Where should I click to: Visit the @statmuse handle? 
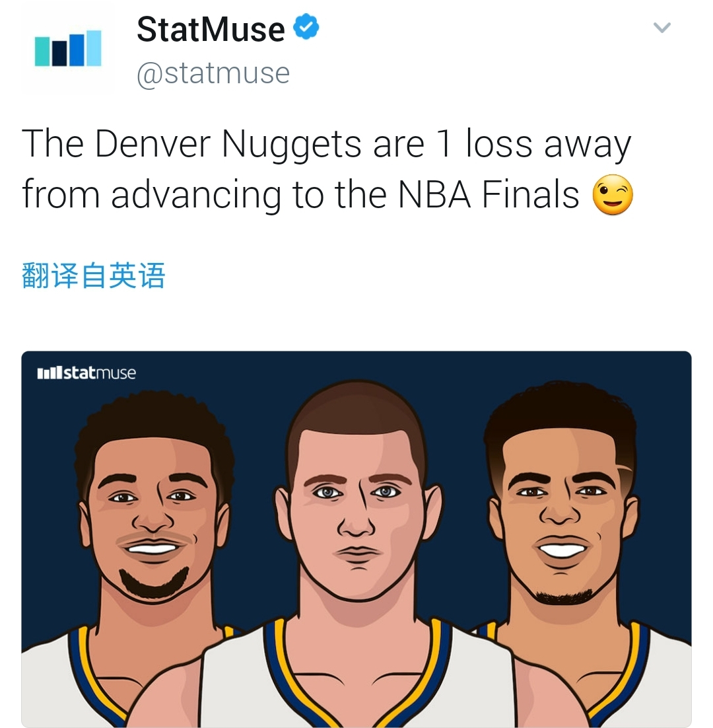tap(213, 73)
